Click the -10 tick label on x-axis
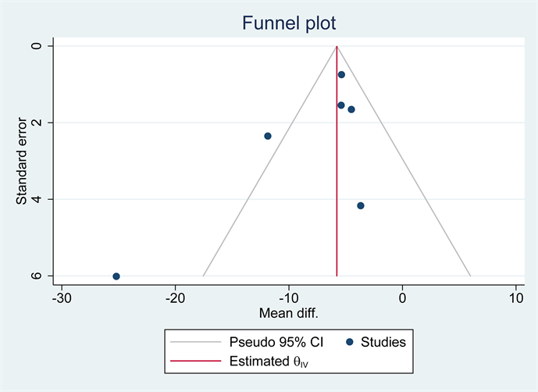Image resolution: width=538 pixels, height=392 pixels. pyautogui.click(x=289, y=298)
